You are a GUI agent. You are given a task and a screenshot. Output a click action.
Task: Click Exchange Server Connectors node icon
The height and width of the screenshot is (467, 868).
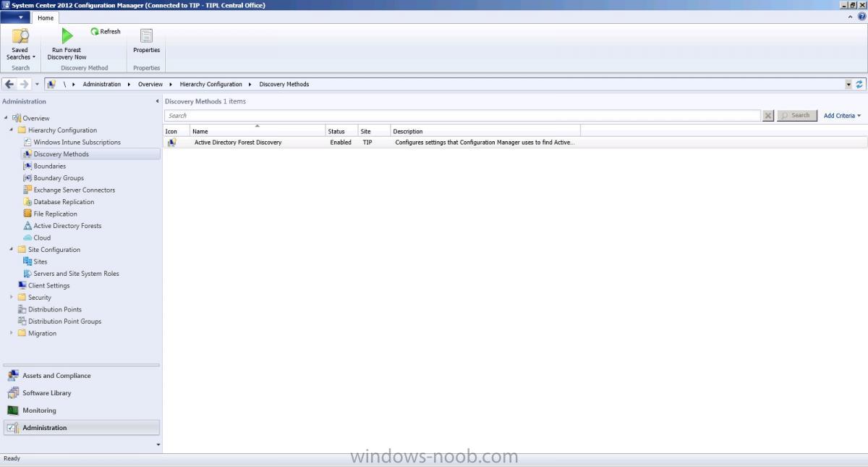(x=27, y=190)
